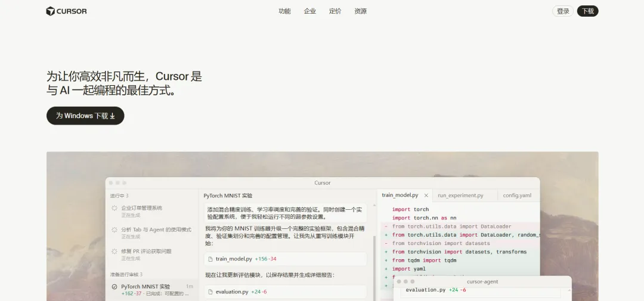The width and height of the screenshot is (644, 301).
Task: Click the PyTorch MNIST 实验 chat title
Action: (x=228, y=196)
